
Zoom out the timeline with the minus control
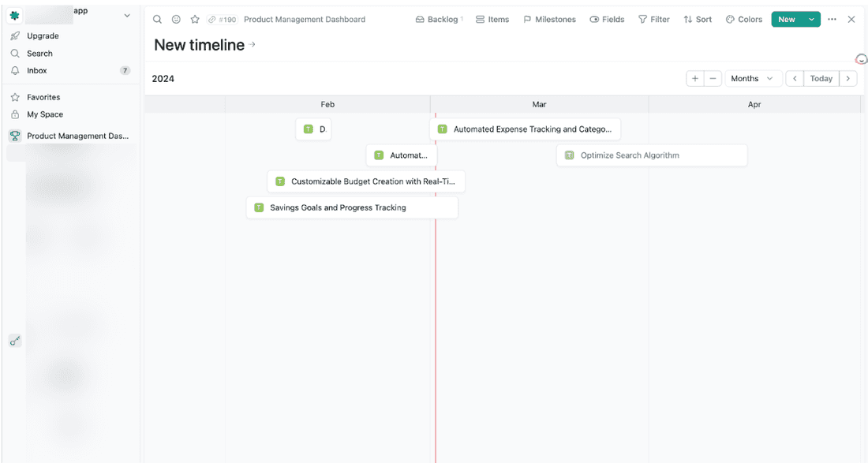[710, 78]
